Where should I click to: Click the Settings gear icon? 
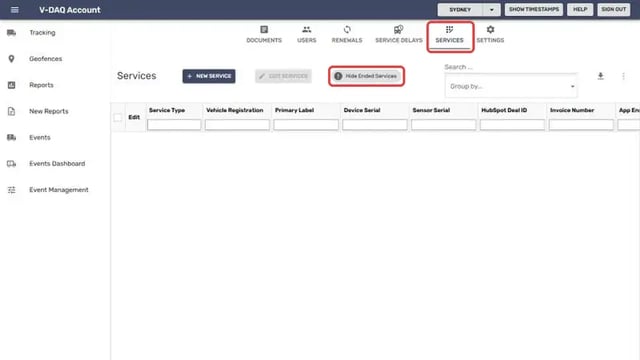pyautogui.click(x=490, y=29)
